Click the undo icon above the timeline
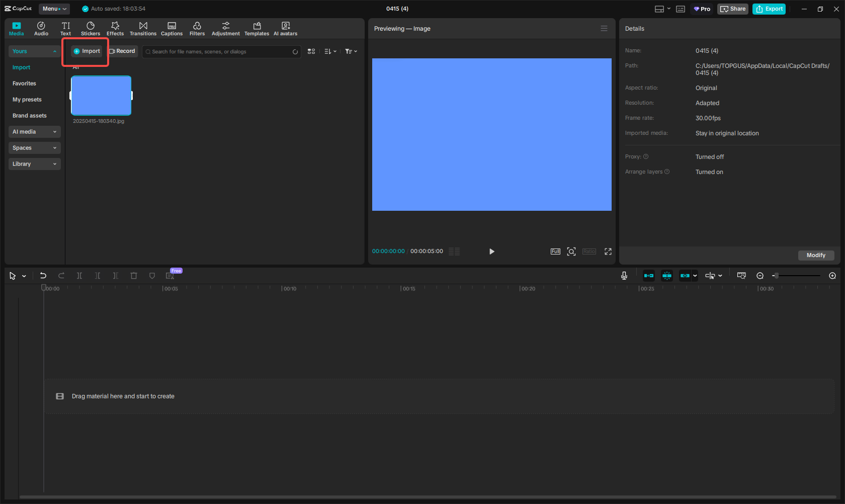The height and width of the screenshot is (504, 845). coord(43,276)
